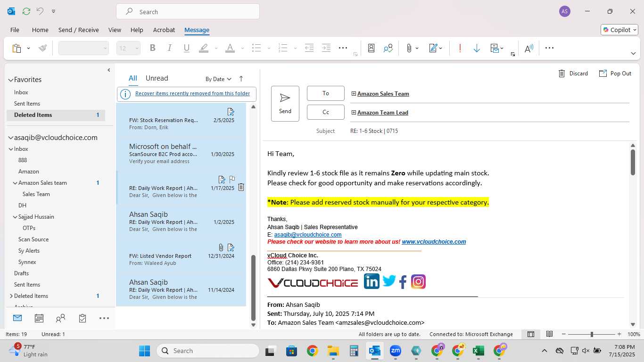This screenshot has width=644, height=362.
Task: Click the Cc recipients button
Action: [326, 112]
